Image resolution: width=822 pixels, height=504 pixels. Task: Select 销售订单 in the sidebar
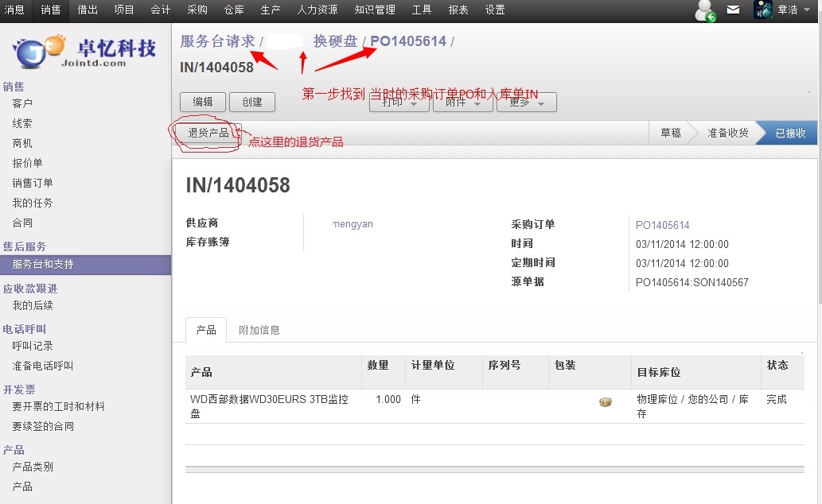(x=33, y=183)
